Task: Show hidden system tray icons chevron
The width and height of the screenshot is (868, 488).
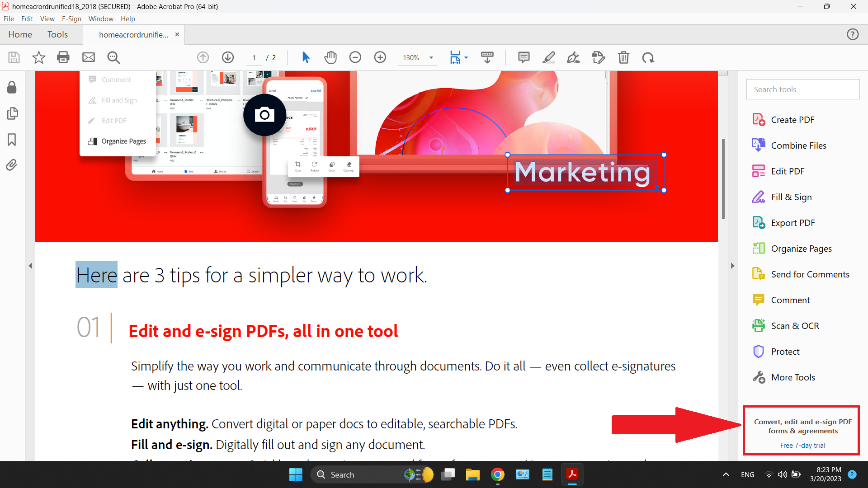Action: 726,474
